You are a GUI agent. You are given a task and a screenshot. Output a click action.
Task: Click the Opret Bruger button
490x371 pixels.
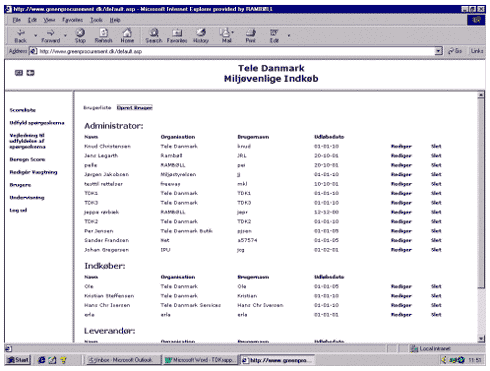(135, 108)
